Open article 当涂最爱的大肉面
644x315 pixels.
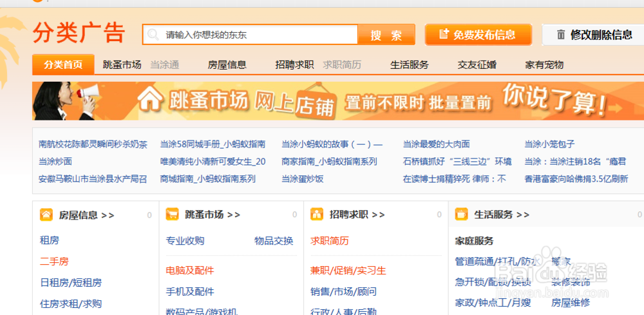pos(436,144)
